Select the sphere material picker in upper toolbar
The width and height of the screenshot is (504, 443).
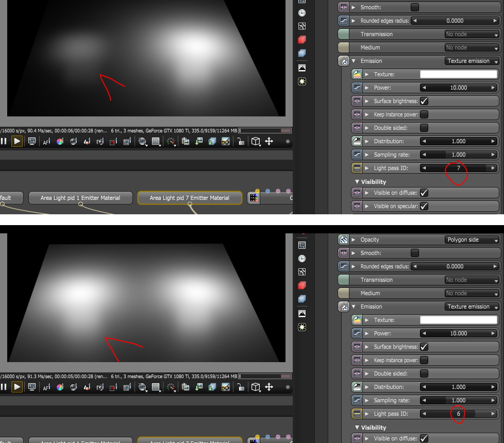tap(74, 141)
